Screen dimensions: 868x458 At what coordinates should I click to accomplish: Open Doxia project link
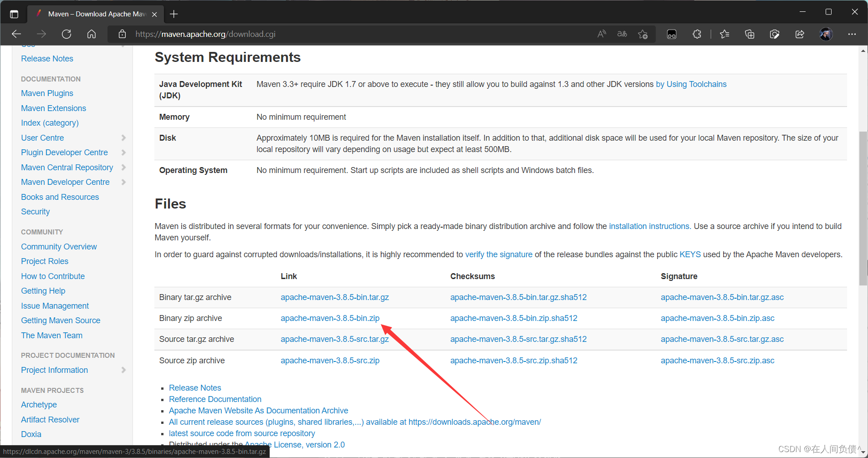[31, 434]
